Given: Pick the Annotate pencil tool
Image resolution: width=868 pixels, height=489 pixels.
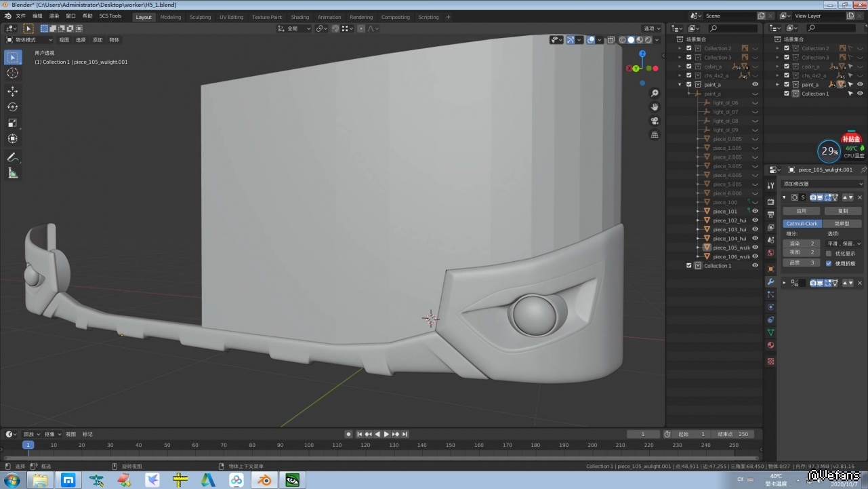Looking at the screenshot, I should [13, 157].
